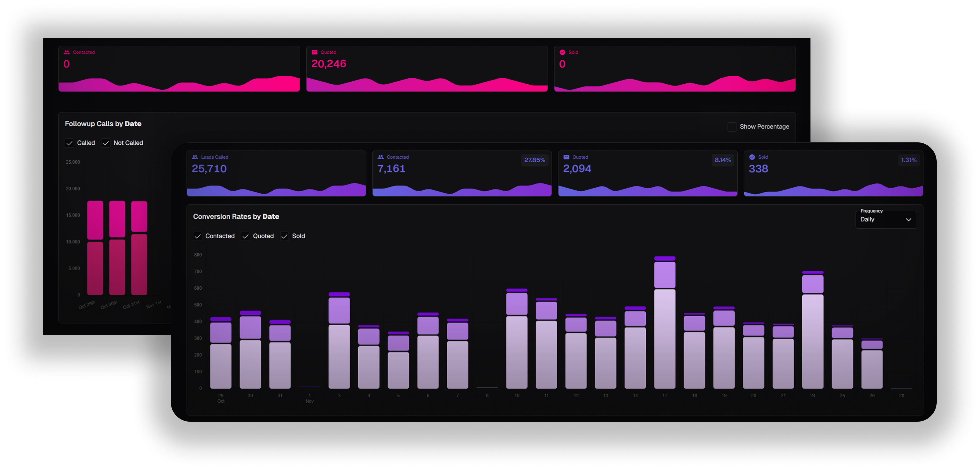Click the pink Contacted people icon

pyautogui.click(x=67, y=52)
